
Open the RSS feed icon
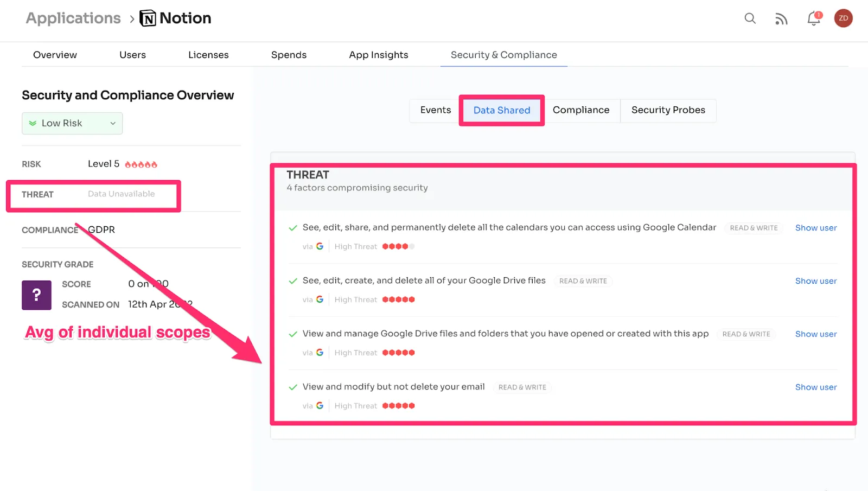pyautogui.click(x=781, y=19)
